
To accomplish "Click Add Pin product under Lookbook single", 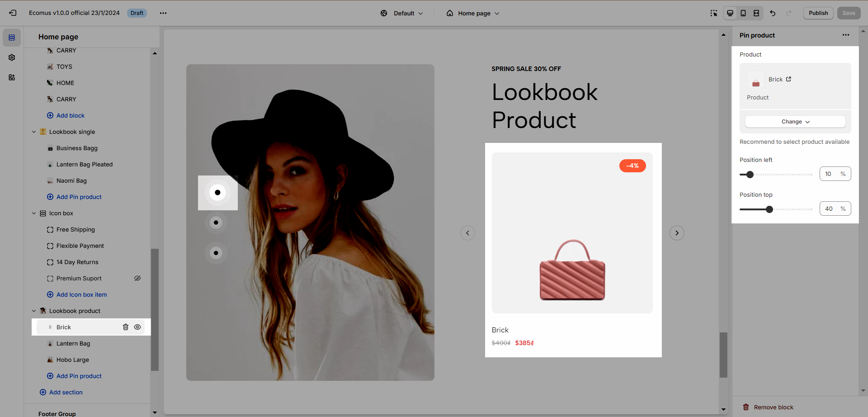I will pos(74,197).
